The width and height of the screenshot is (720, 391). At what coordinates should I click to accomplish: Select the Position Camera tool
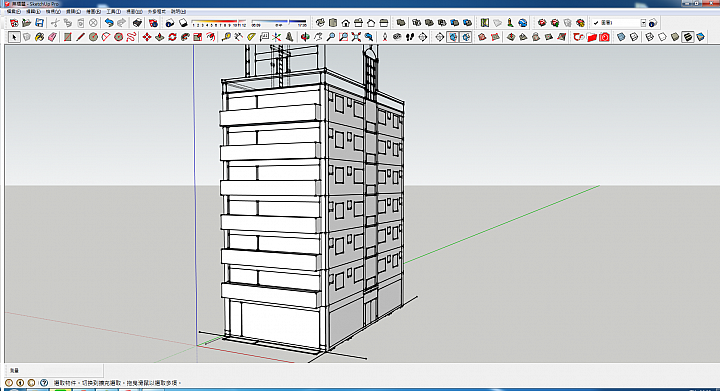385,37
